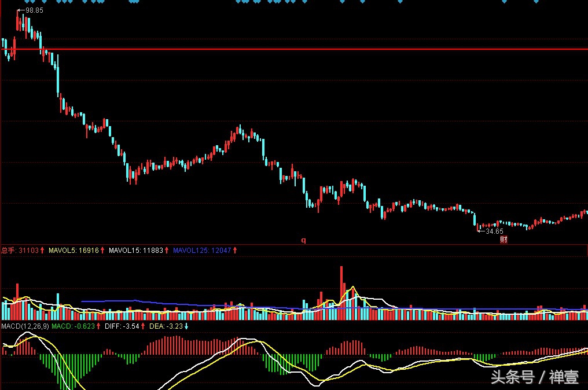Click the cyan down arrow beside DEA
The width and height of the screenshot is (588, 390).
(186, 326)
